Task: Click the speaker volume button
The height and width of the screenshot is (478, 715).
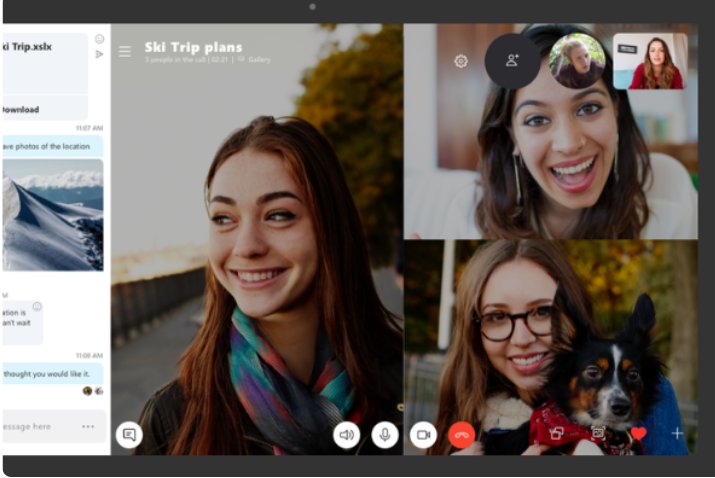Action: pyautogui.click(x=347, y=434)
